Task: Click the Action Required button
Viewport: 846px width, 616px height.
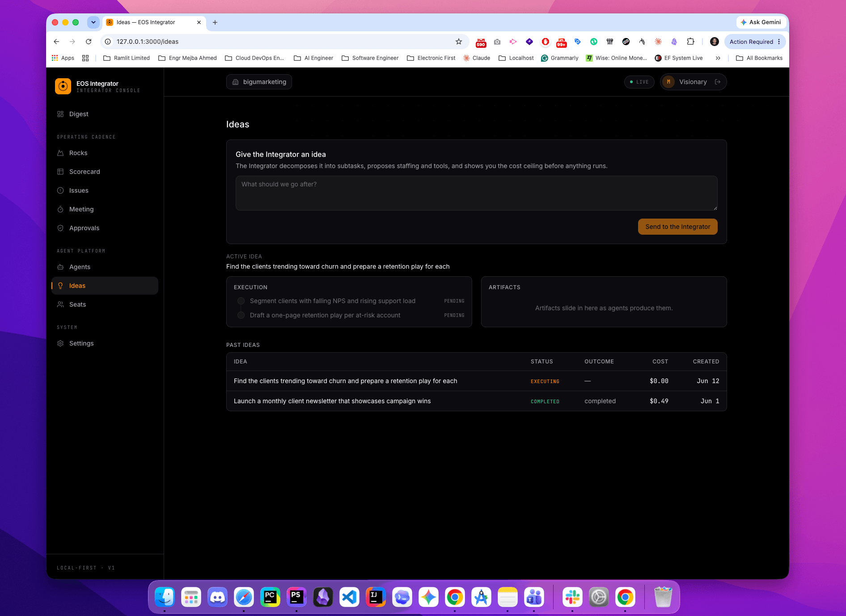Action: (x=751, y=42)
